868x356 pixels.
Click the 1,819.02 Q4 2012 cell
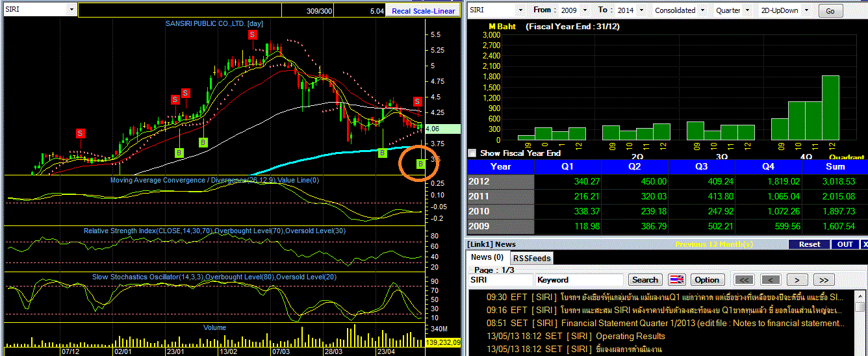click(x=769, y=182)
